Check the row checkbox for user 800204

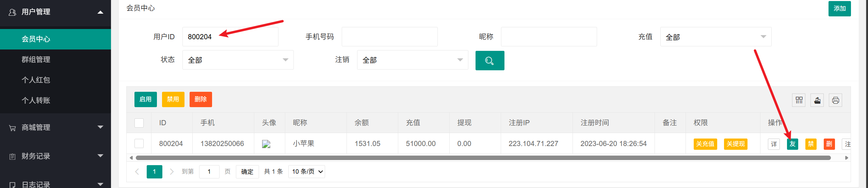pyautogui.click(x=139, y=144)
